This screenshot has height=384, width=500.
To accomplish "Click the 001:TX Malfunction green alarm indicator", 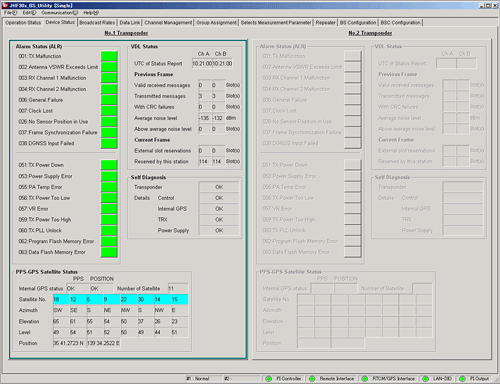I will [x=109, y=56].
